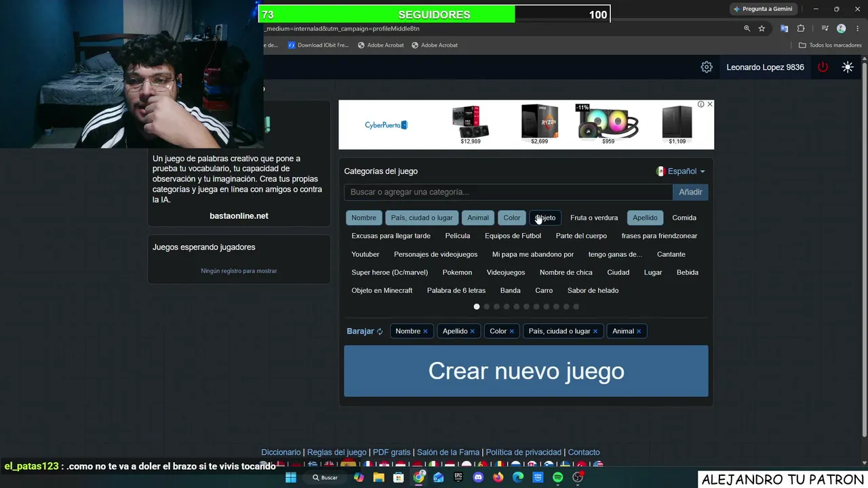Open the Política de privacidad link
The height and width of the screenshot is (488, 868).
pyautogui.click(x=524, y=452)
